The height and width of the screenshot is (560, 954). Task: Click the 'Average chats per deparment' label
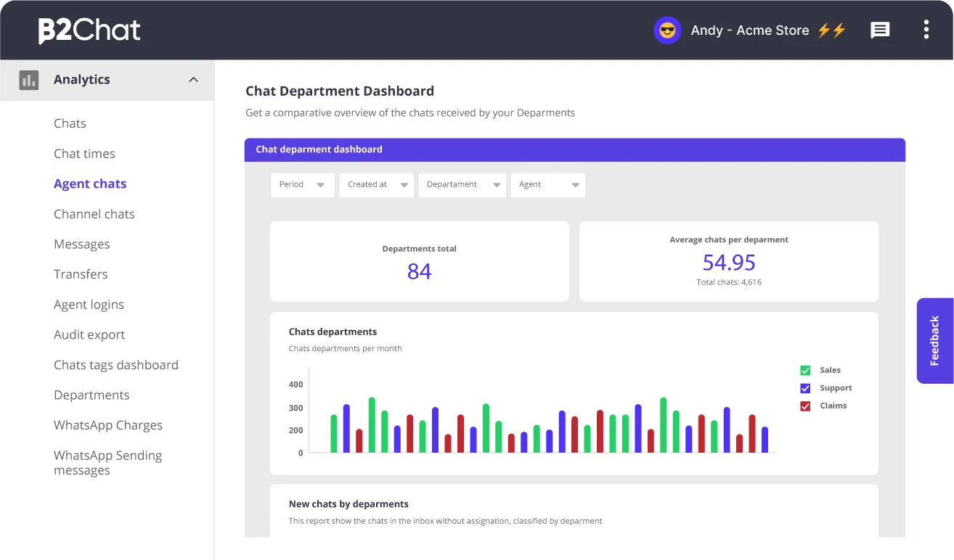[x=729, y=240]
